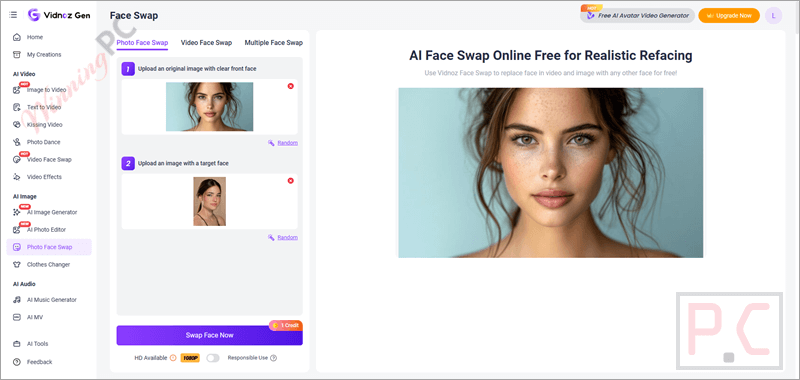Viewport: 800px width, 380px height.
Task: Remove the uploaded original image
Action: 291,86
